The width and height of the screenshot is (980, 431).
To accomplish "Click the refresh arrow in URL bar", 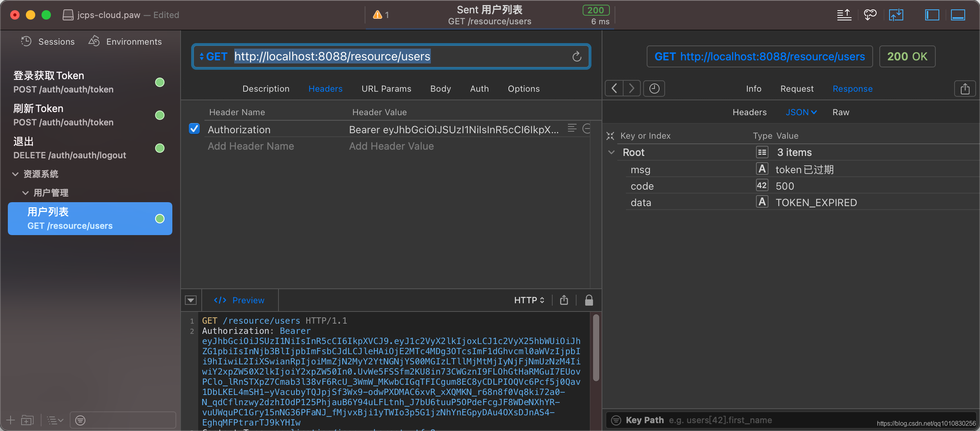I will [x=577, y=57].
